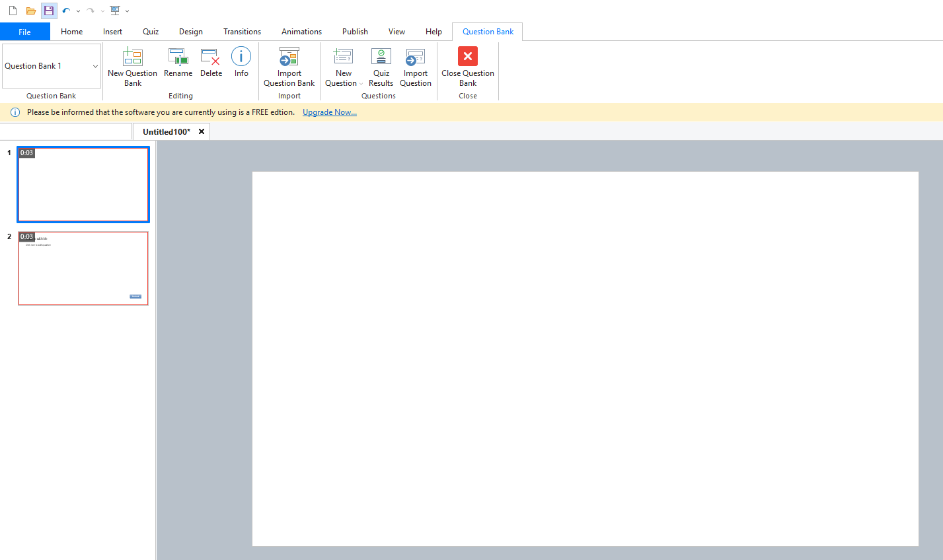This screenshot has height=560, width=943.
Task: Switch to the View tab
Action: coord(396,32)
